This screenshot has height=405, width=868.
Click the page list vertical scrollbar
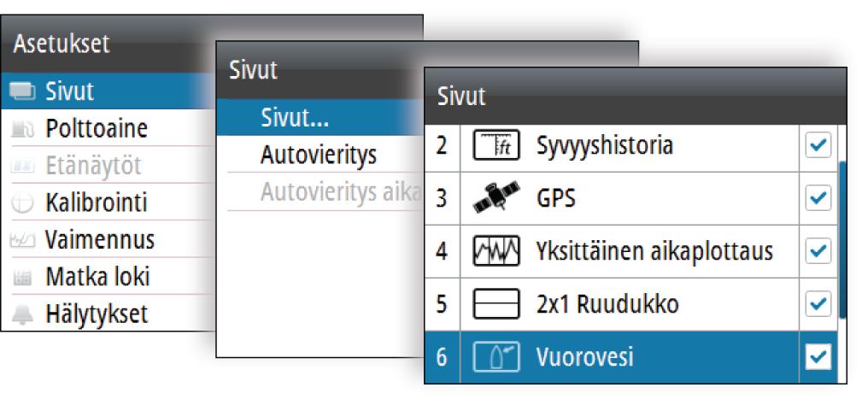842,239
